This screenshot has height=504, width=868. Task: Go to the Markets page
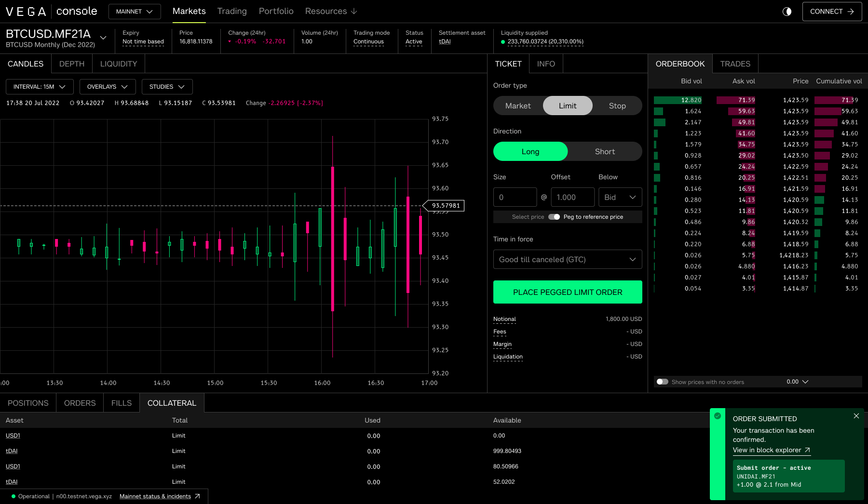point(189,11)
